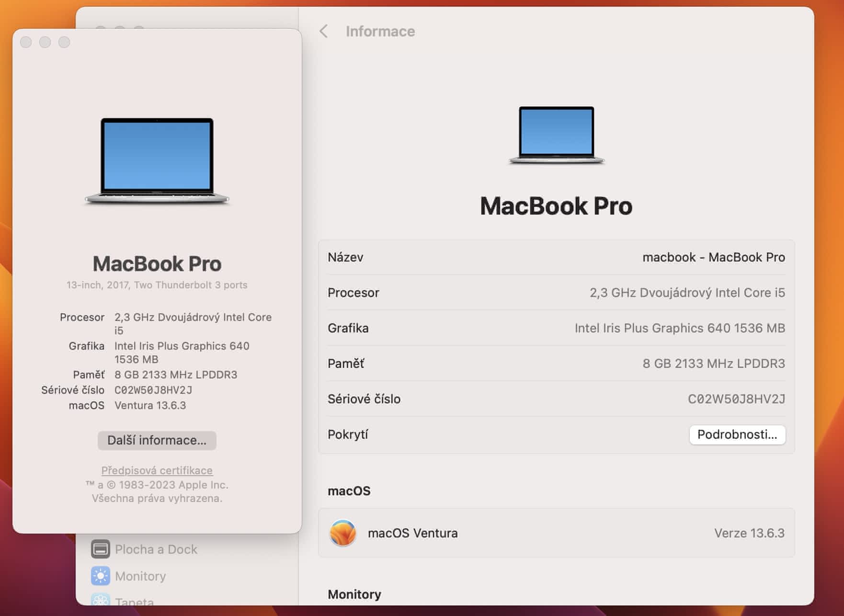Click 'Ventura 13.6.3' in About window
This screenshot has width=844, height=616.
click(150, 405)
